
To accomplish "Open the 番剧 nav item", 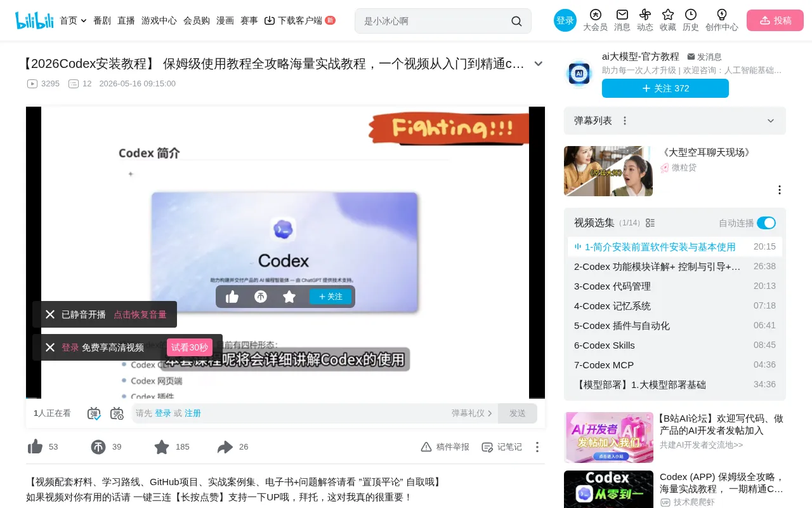I will pos(102,20).
